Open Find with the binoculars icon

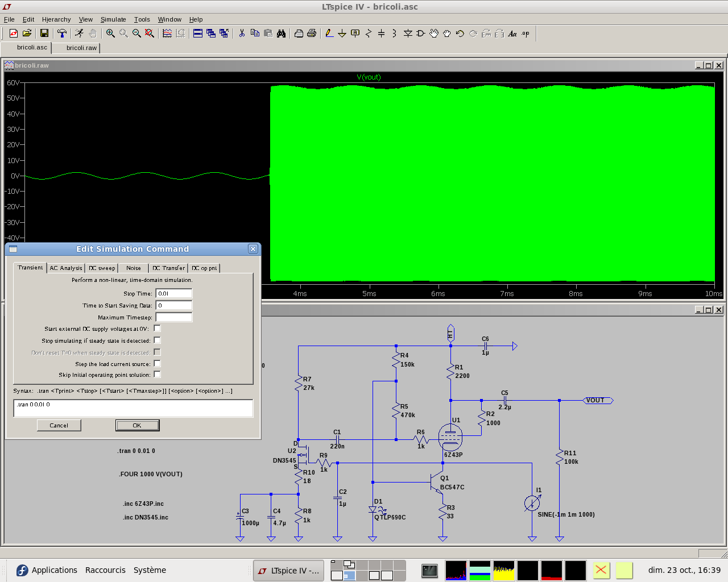(x=281, y=34)
